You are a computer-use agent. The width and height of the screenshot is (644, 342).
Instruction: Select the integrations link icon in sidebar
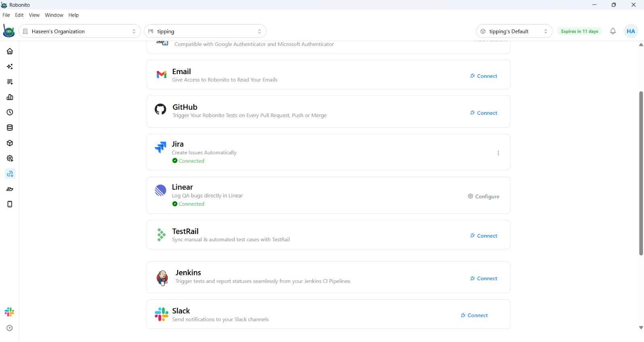(10, 174)
